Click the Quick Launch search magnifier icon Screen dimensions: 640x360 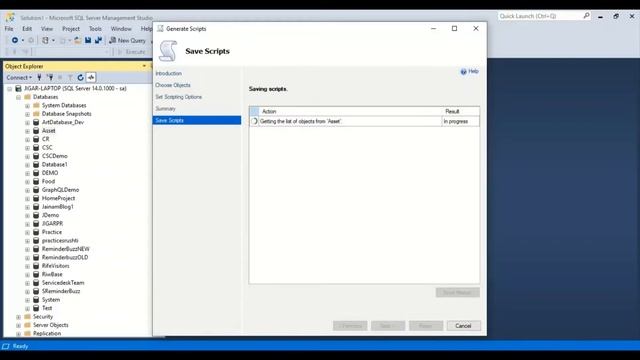587,16
